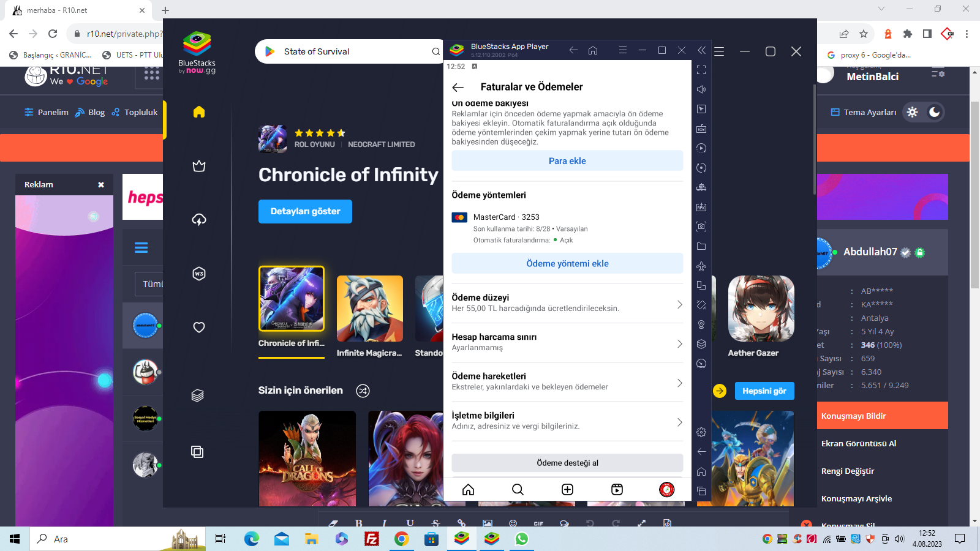This screenshot has height=551, width=980.
Task: Click the set location pin icon
Action: (x=701, y=324)
